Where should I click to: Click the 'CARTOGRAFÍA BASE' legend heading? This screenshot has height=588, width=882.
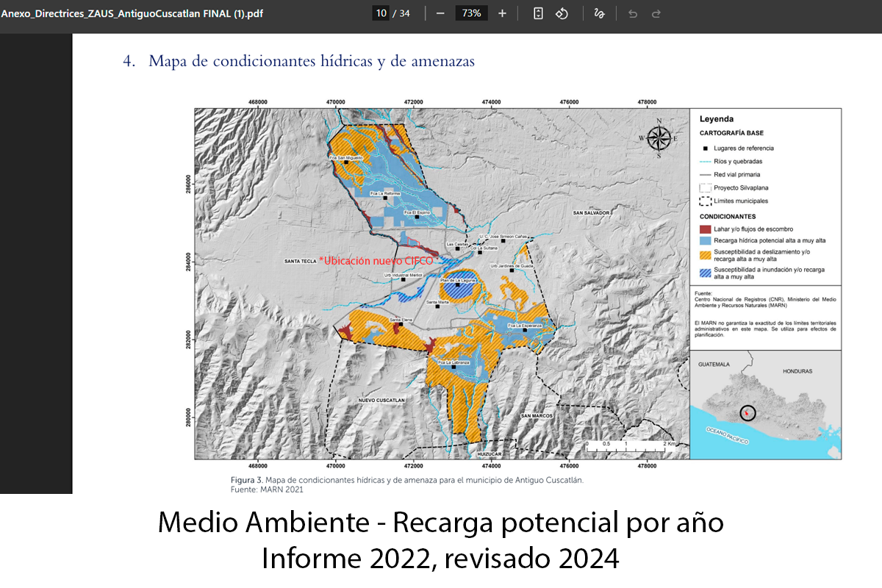(731, 134)
